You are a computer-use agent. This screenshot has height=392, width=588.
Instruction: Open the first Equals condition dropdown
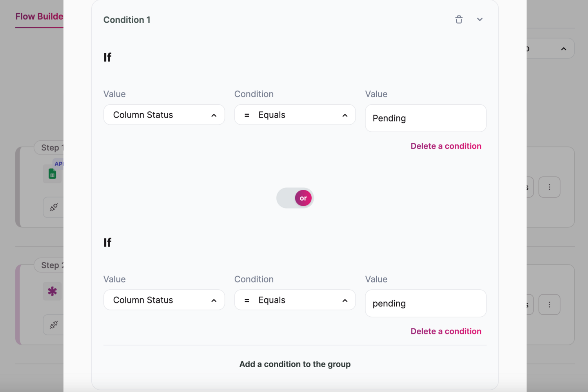(x=295, y=115)
